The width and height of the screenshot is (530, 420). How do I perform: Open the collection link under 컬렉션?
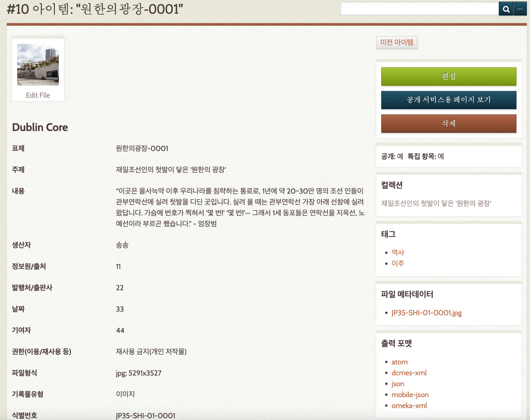(436, 203)
